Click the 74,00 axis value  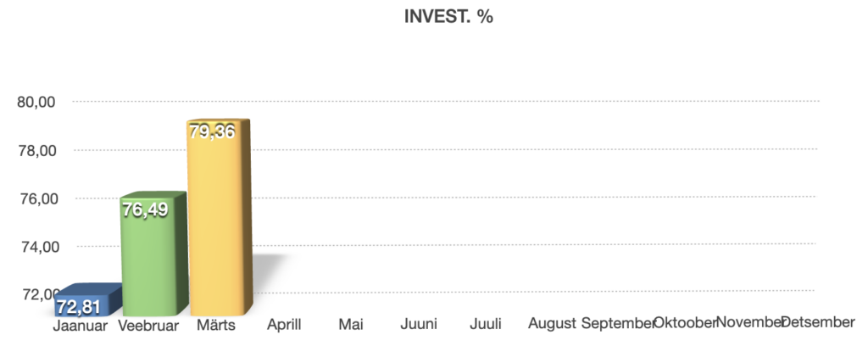(x=36, y=247)
